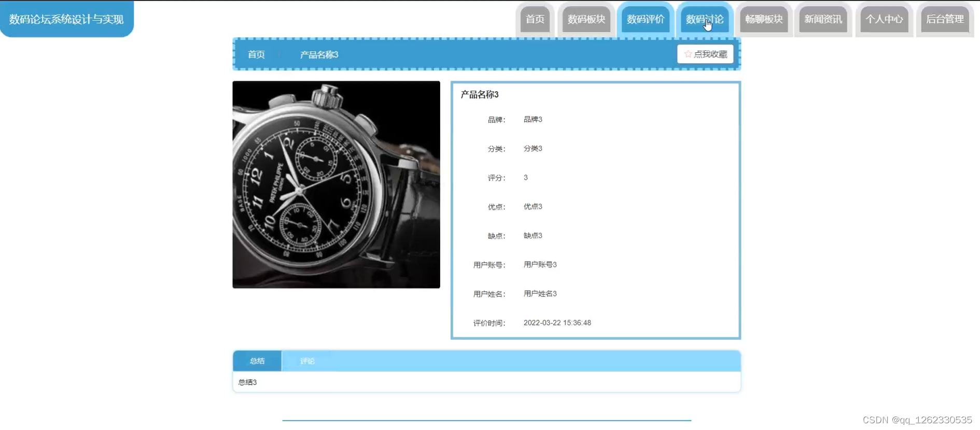Select the timestamp 2022-03-22 15:36:48
Viewport: 980px width, 430px height.
pos(557,322)
